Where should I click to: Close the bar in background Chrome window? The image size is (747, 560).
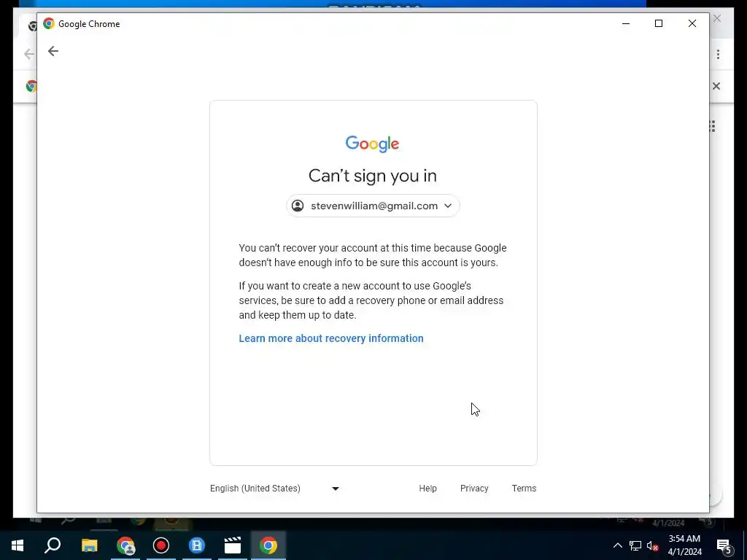click(x=716, y=86)
